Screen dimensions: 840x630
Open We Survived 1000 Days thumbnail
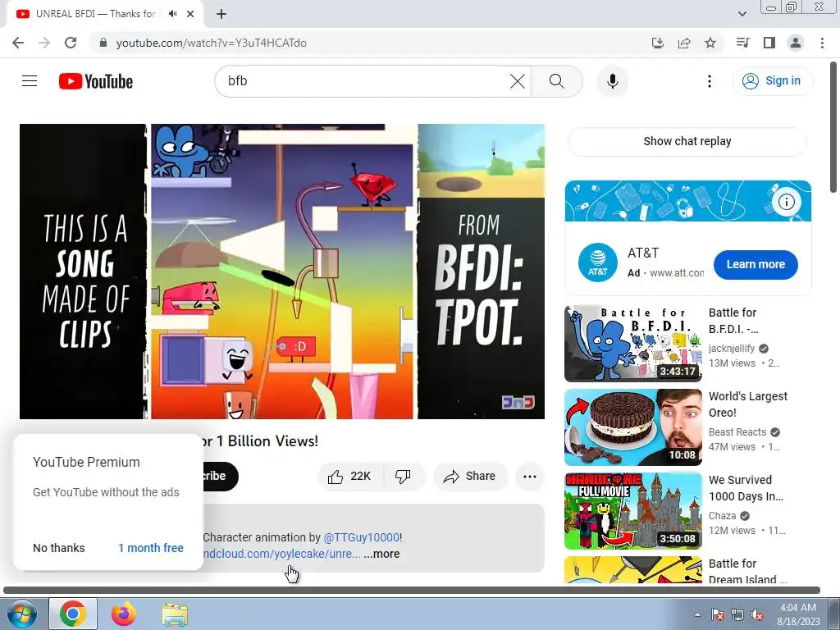[x=633, y=510]
